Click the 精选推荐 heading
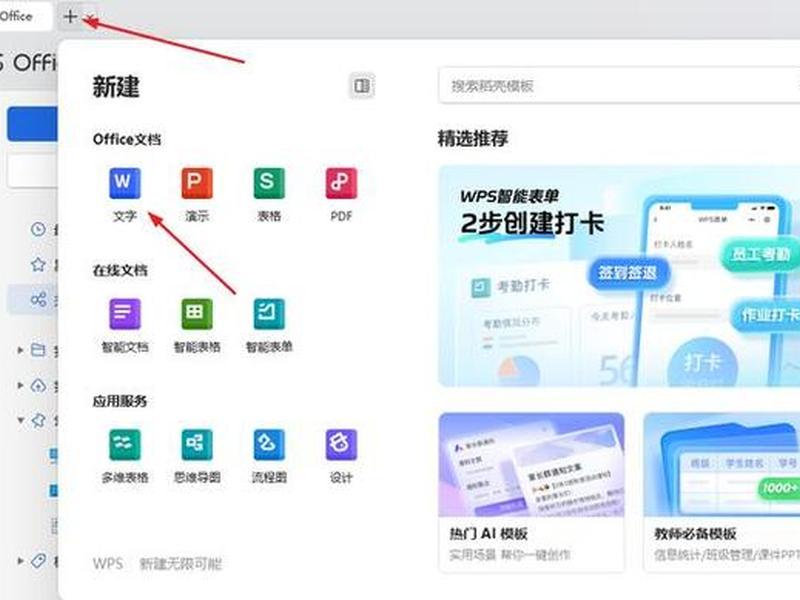Screen dimensions: 800x600 point(472,139)
